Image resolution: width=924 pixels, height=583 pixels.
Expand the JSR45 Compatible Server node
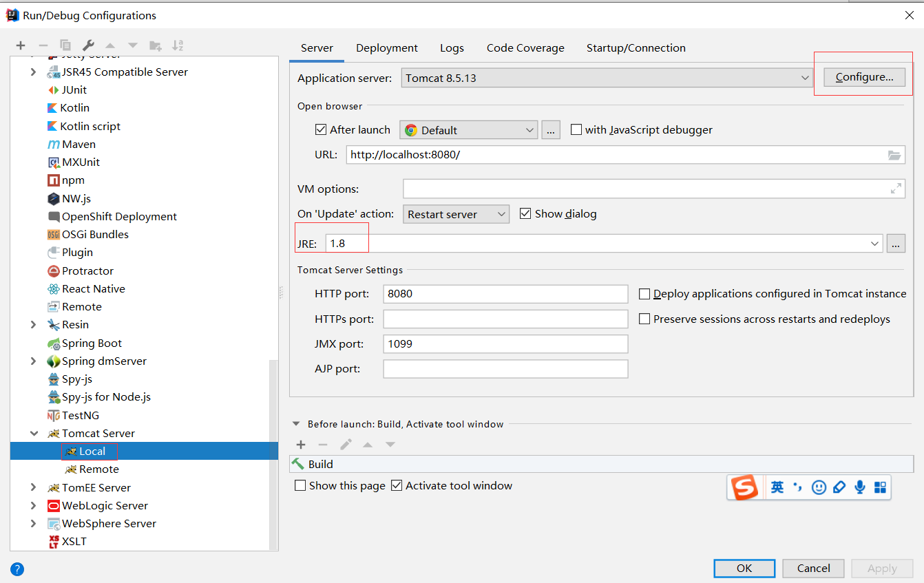click(x=34, y=72)
